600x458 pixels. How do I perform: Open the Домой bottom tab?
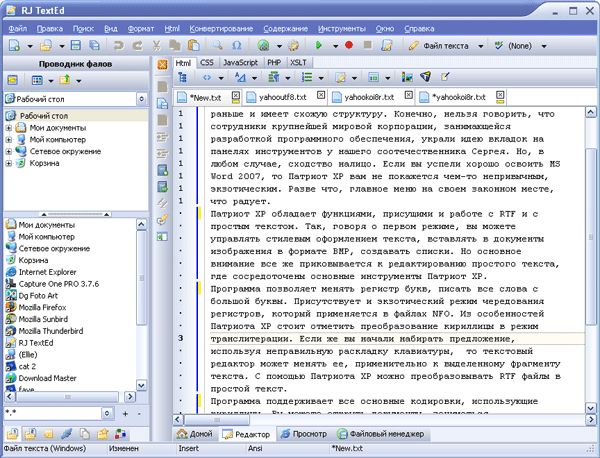click(195, 434)
